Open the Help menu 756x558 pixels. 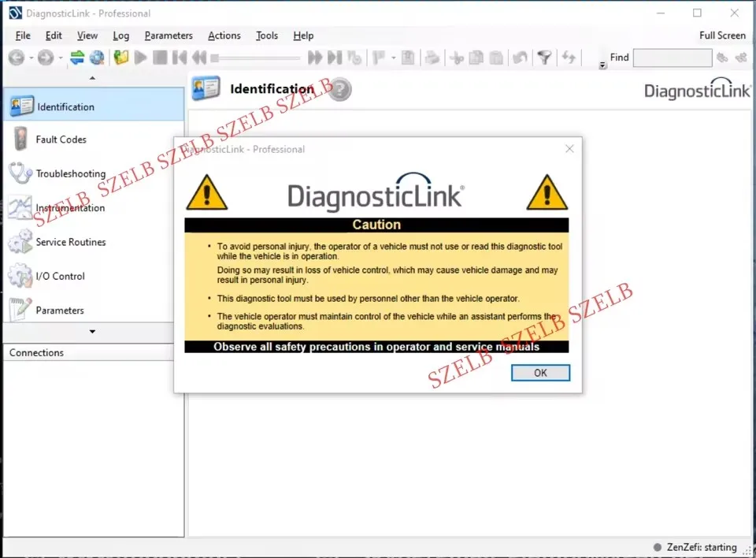303,35
